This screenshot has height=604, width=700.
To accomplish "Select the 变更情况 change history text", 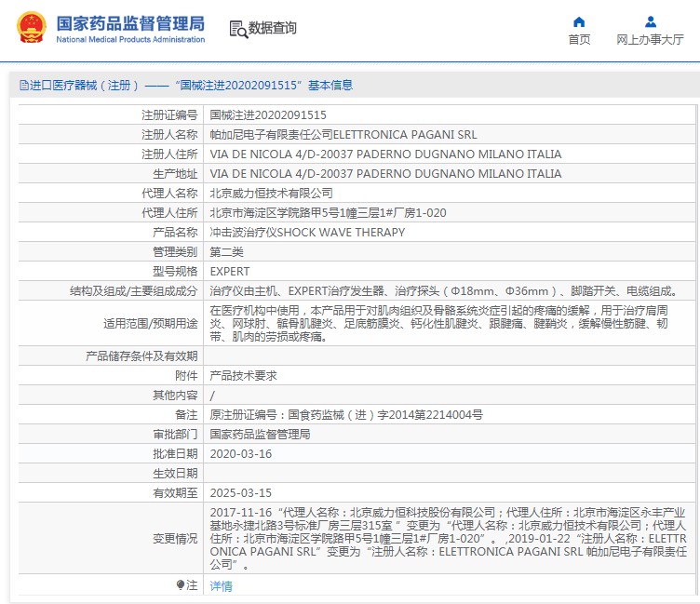I will (x=449, y=538).
